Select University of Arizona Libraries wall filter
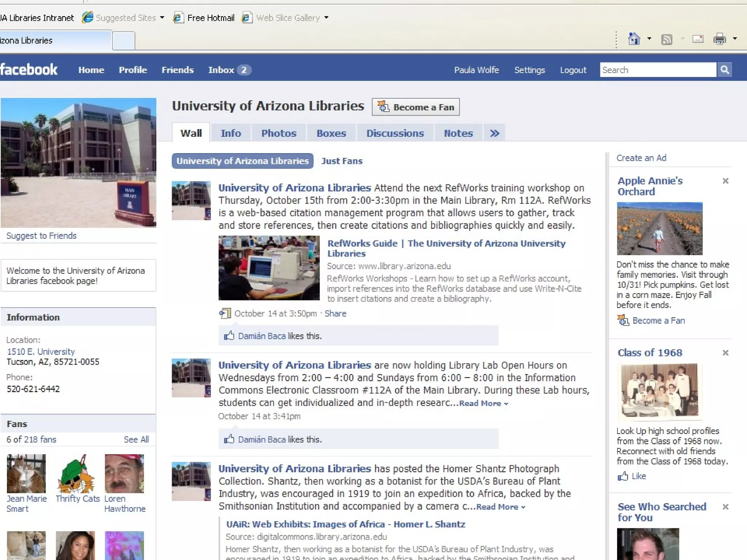This screenshot has width=747, height=560. pos(243,161)
